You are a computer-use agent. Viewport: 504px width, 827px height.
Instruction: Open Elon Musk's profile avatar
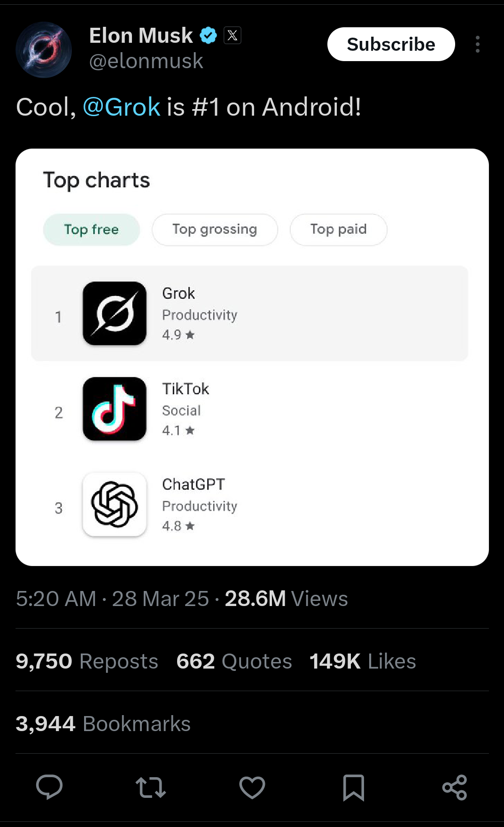[44, 50]
